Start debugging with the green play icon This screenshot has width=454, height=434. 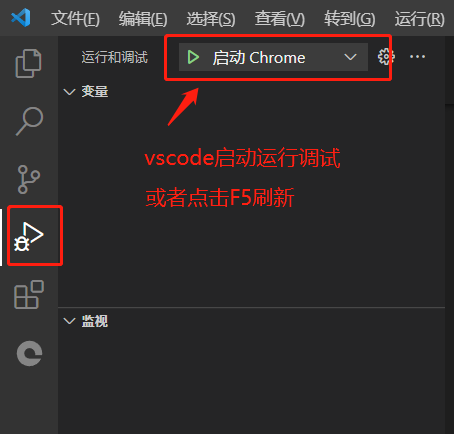tap(193, 57)
